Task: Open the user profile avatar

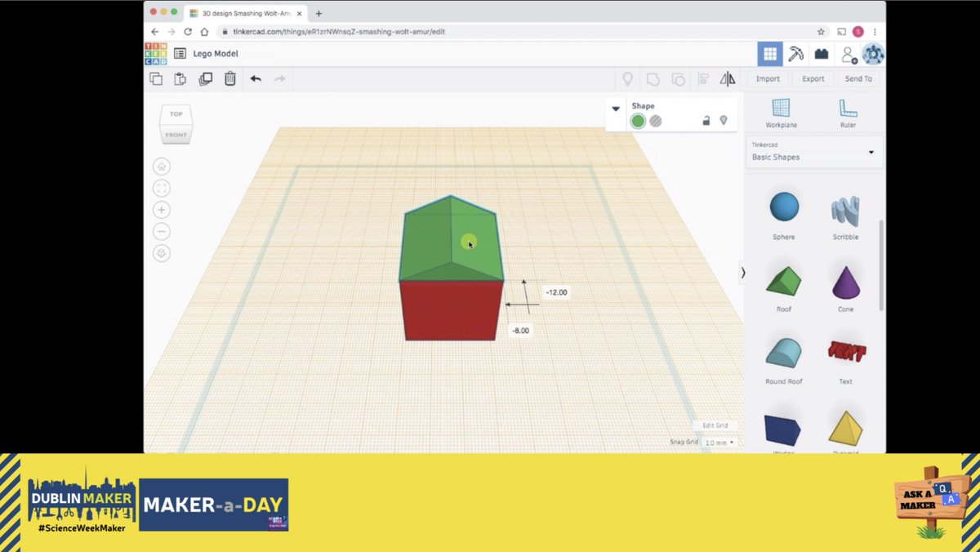Action: point(873,54)
